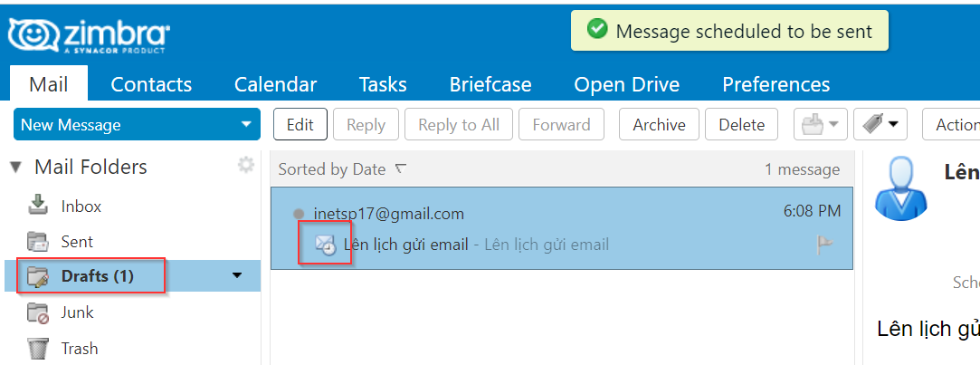Open Mail Folders gear options
The height and width of the screenshot is (365, 980).
(x=246, y=165)
